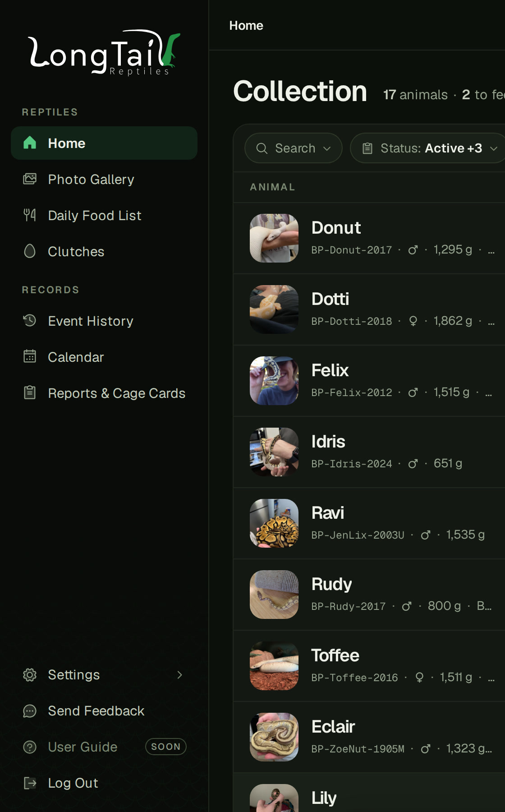505x812 pixels.
Task: View Event History records
Action: point(104,321)
